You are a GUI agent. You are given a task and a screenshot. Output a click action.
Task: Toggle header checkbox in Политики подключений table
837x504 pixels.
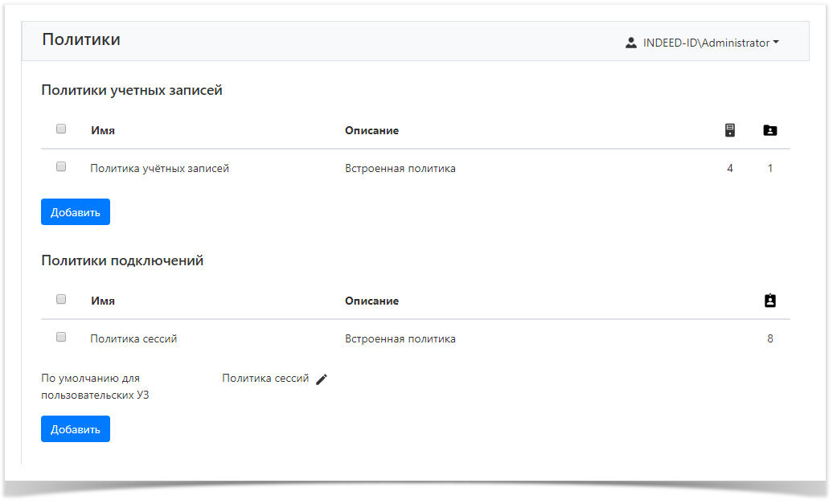(x=61, y=299)
